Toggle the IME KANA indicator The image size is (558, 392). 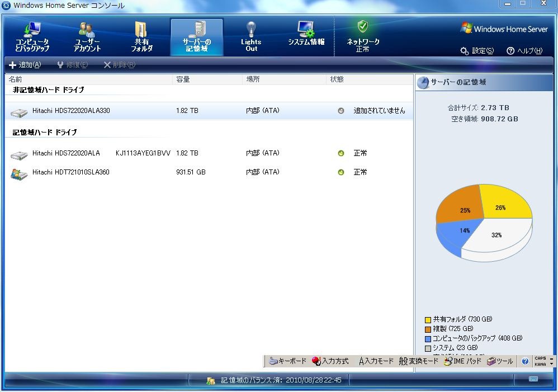[540, 364]
